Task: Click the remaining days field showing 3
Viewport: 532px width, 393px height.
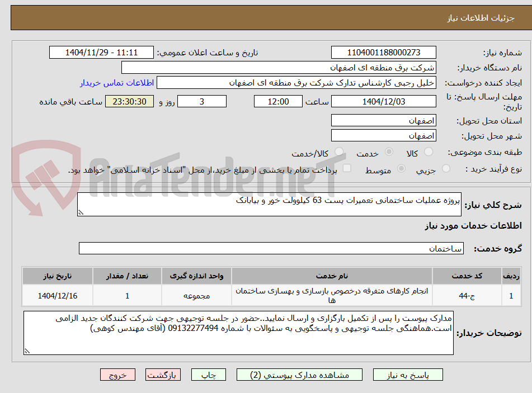Action: click(x=202, y=101)
